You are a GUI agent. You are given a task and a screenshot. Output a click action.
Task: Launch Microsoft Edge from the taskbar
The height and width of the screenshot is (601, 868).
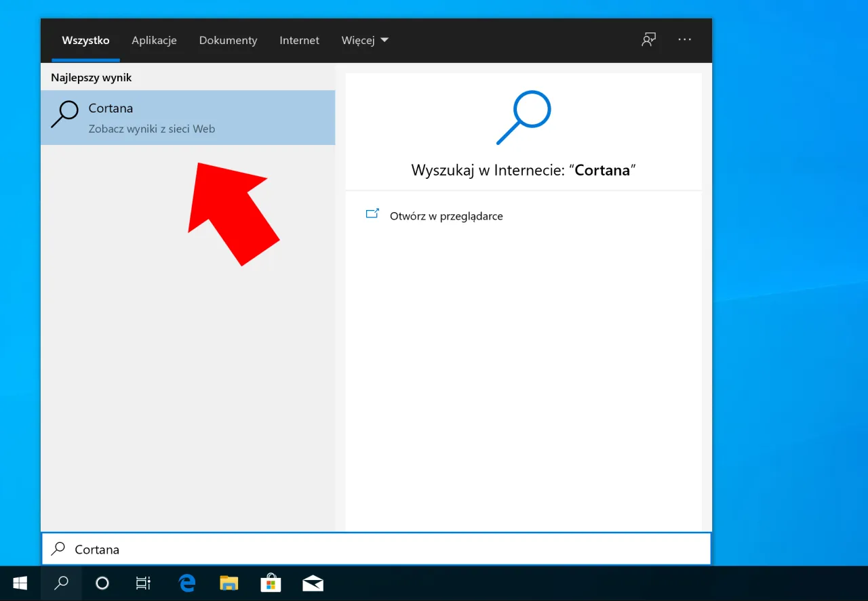186,583
